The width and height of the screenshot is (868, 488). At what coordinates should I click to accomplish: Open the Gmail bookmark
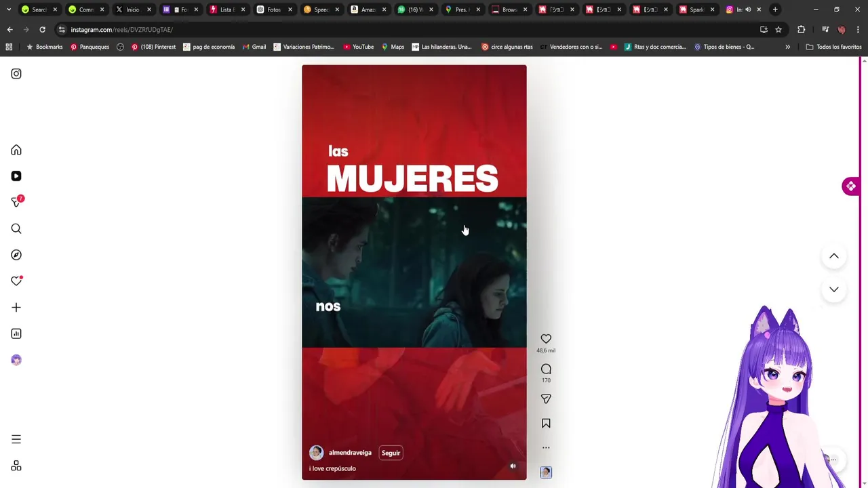(254, 47)
